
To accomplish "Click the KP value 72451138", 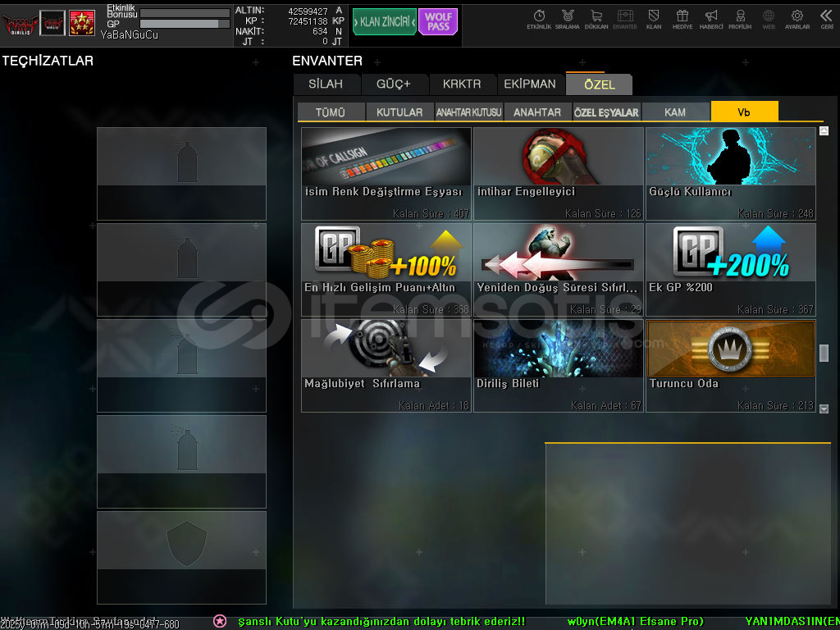I will coord(308,21).
